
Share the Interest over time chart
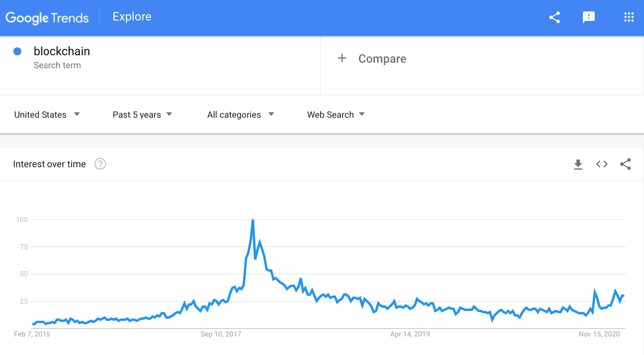625,164
